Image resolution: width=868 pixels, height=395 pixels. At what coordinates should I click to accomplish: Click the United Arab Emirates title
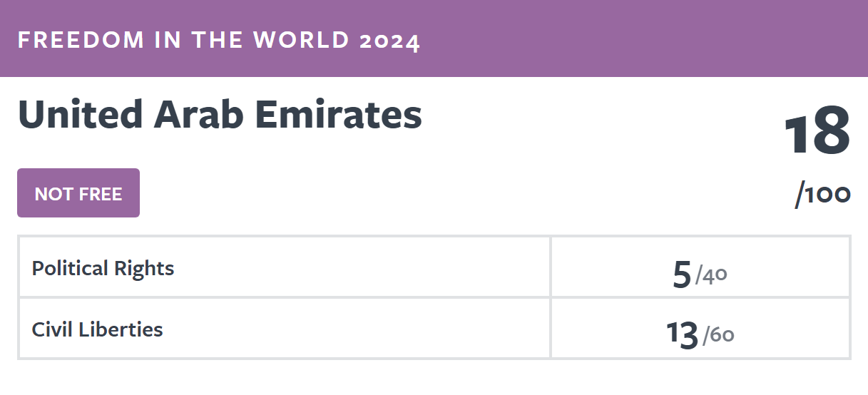pos(220,113)
